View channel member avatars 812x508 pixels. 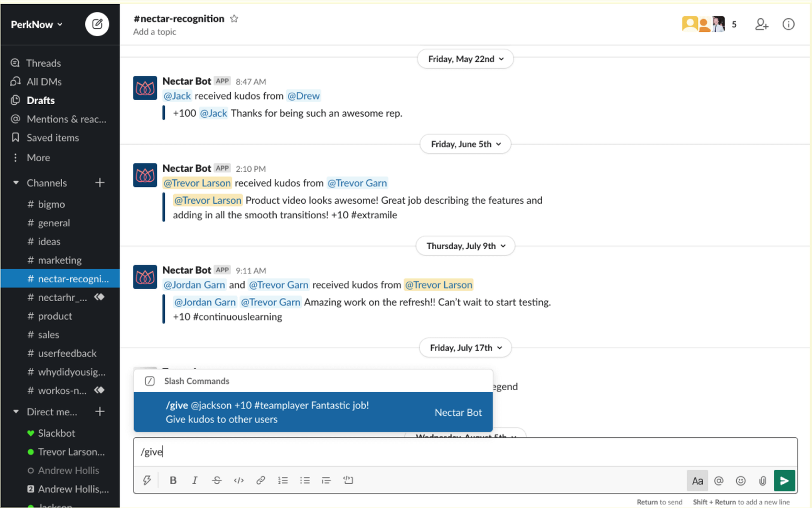tap(704, 24)
